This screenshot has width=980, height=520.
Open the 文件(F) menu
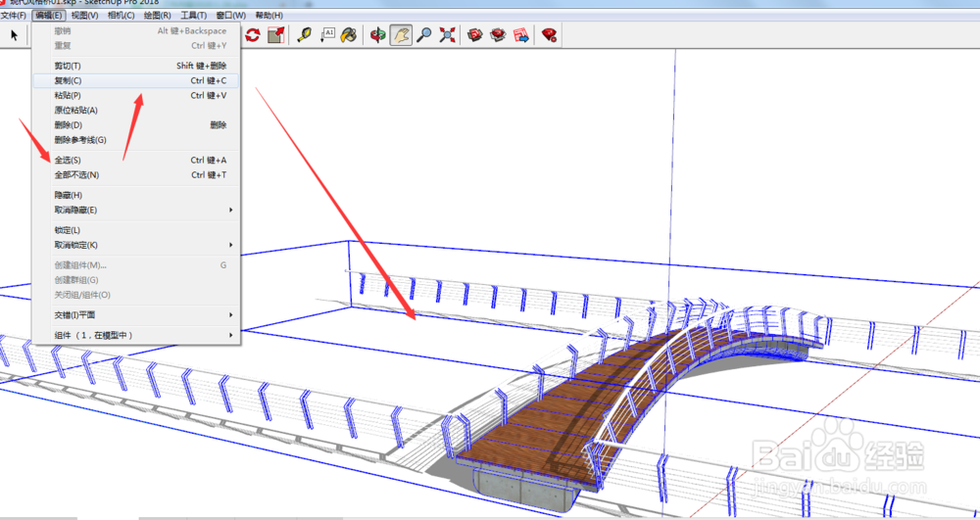coord(14,15)
